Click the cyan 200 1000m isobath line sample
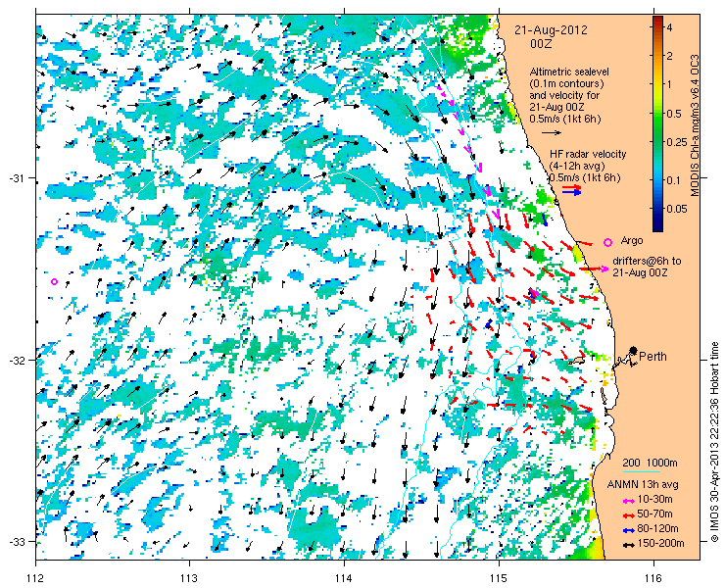The width and height of the screenshot is (725, 588). [x=642, y=472]
